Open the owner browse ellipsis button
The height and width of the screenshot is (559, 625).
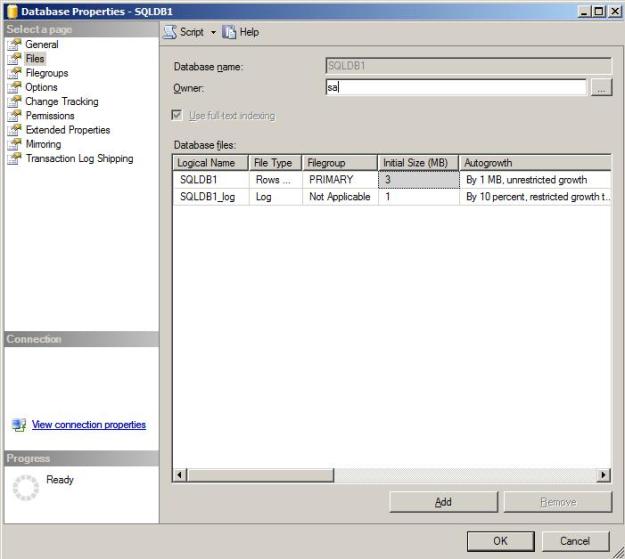coord(600,88)
